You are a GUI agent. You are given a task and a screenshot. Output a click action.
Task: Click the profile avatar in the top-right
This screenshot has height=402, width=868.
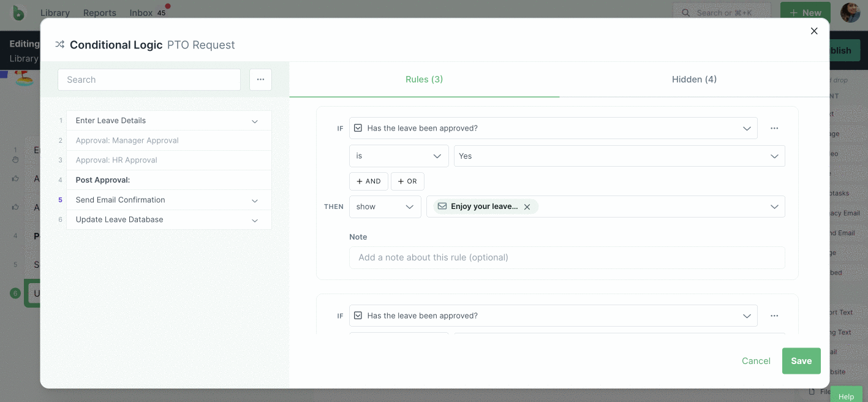pyautogui.click(x=850, y=12)
